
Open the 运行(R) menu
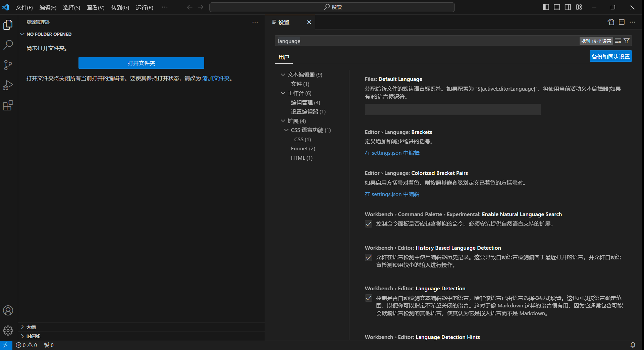pos(145,7)
